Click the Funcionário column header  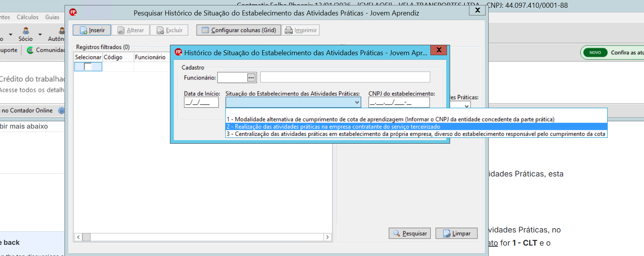point(152,57)
